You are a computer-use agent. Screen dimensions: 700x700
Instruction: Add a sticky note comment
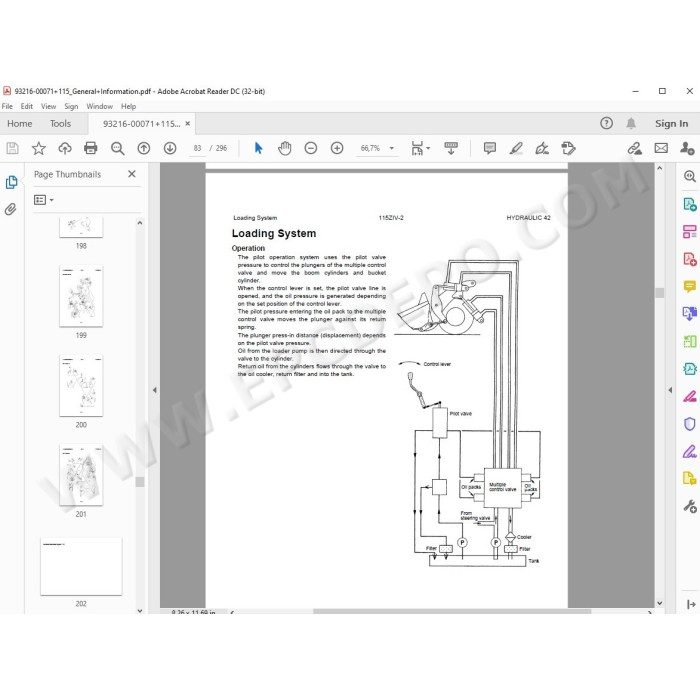pos(490,148)
